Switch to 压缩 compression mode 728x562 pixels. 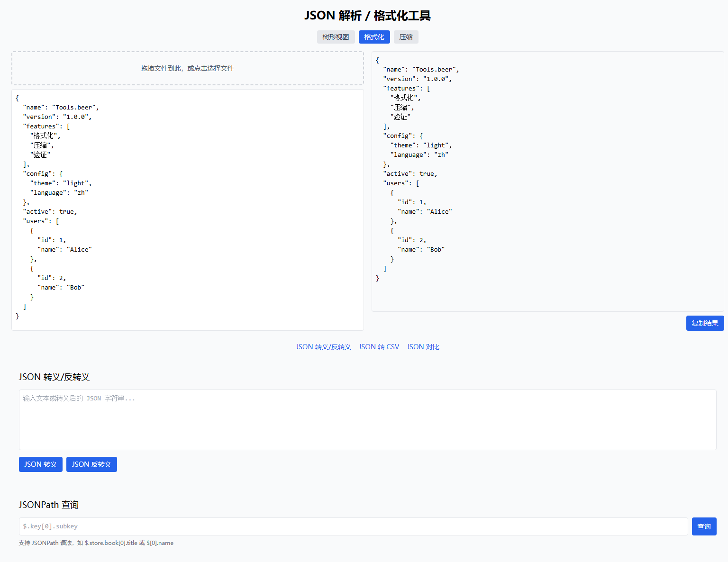click(x=406, y=37)
